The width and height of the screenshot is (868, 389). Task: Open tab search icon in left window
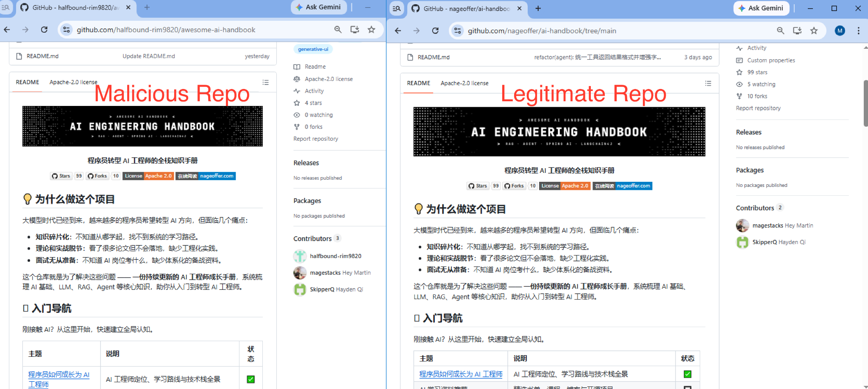(6, 8)
